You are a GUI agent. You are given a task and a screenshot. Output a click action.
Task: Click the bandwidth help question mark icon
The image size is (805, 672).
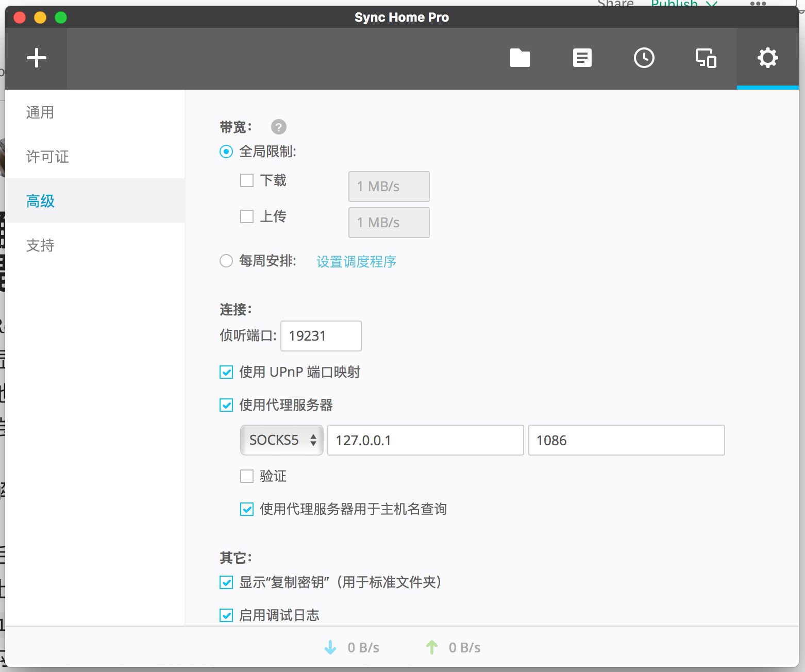coord(279,127)
